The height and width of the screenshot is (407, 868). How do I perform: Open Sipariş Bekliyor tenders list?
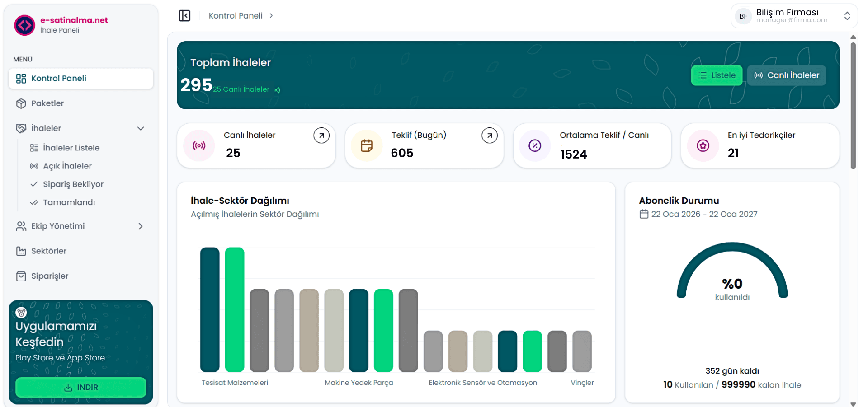point(73,184)
